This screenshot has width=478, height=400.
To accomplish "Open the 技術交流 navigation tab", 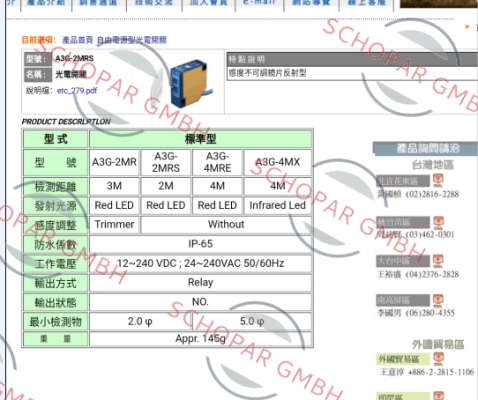I will click(154, 3).
